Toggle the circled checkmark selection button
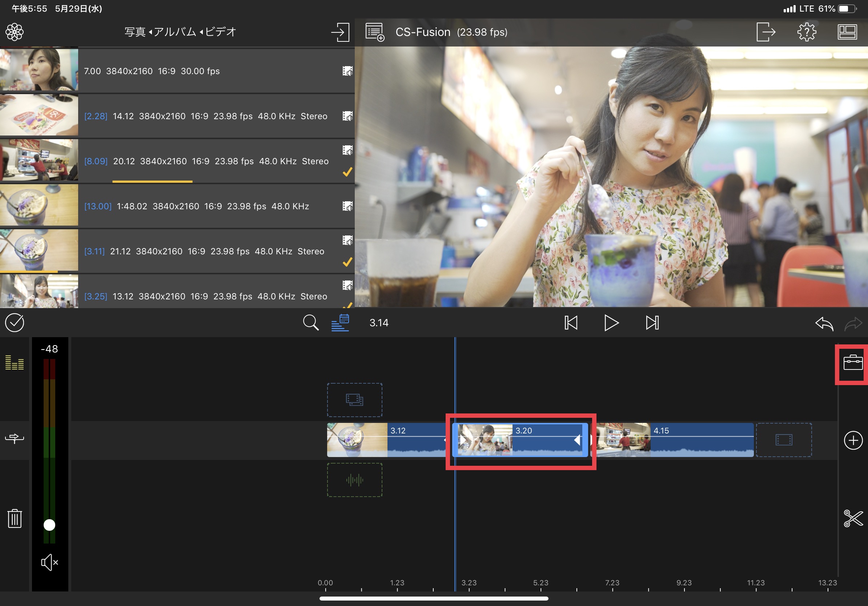Image resolution: width=868 pixels, height=606 pixels. pos(15,323)
